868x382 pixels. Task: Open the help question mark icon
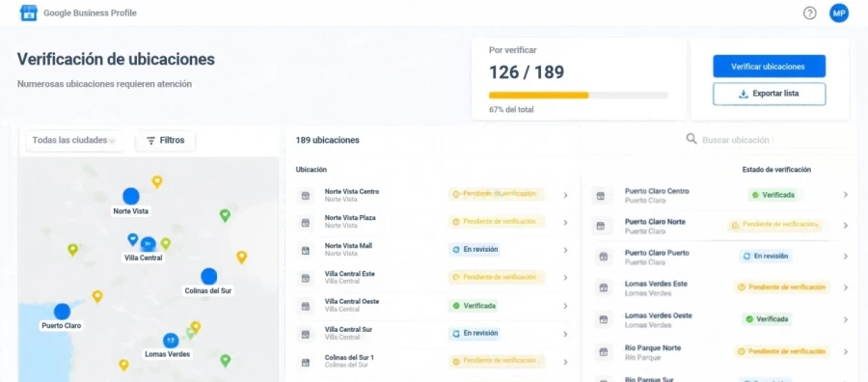809,14
